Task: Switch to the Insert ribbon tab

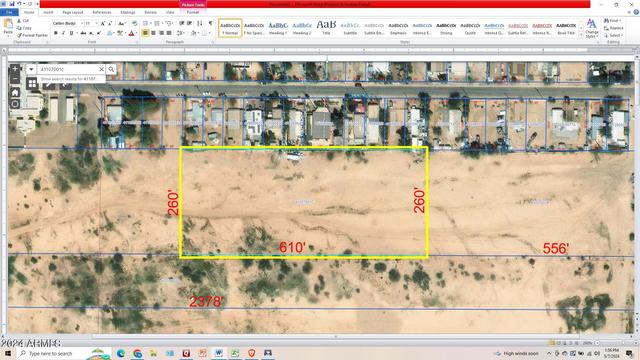Action: coord(48,12)
